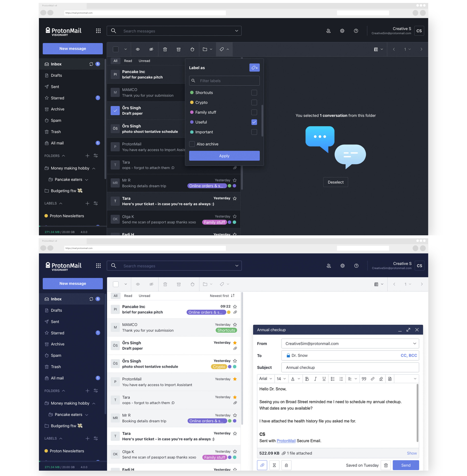Expand Pancake eaters folder in bottom light window
The width and height of the screenshot is (467, 476).
click(x=87, y=415)
